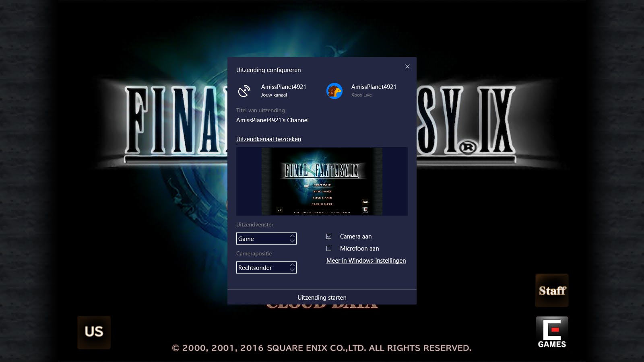Click Meer in Windows-instellingen

click(366, 261)
